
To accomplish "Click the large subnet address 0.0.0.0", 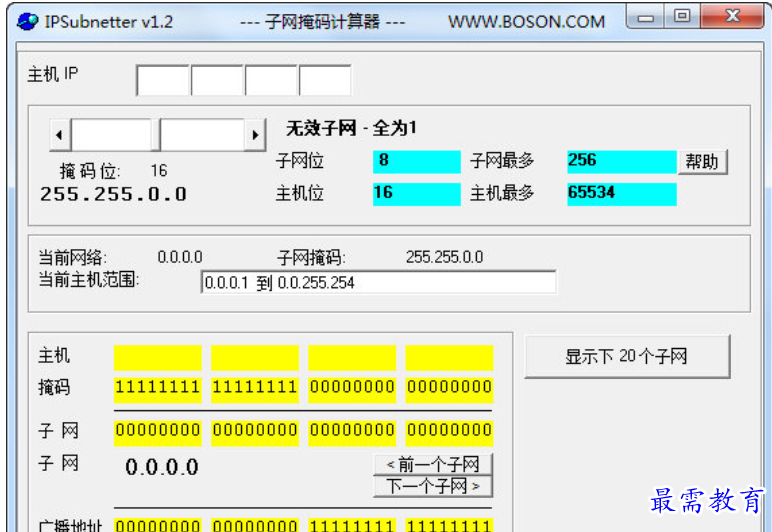I will (162, 467).
